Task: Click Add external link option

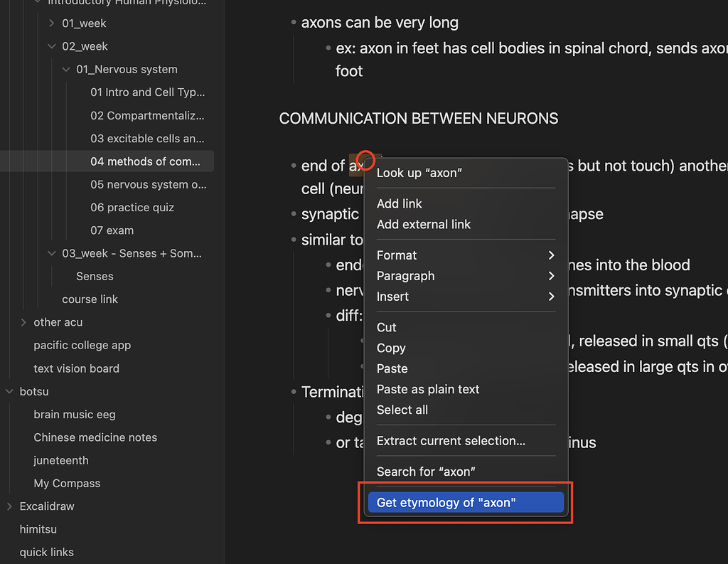Action: pos(424,224)
